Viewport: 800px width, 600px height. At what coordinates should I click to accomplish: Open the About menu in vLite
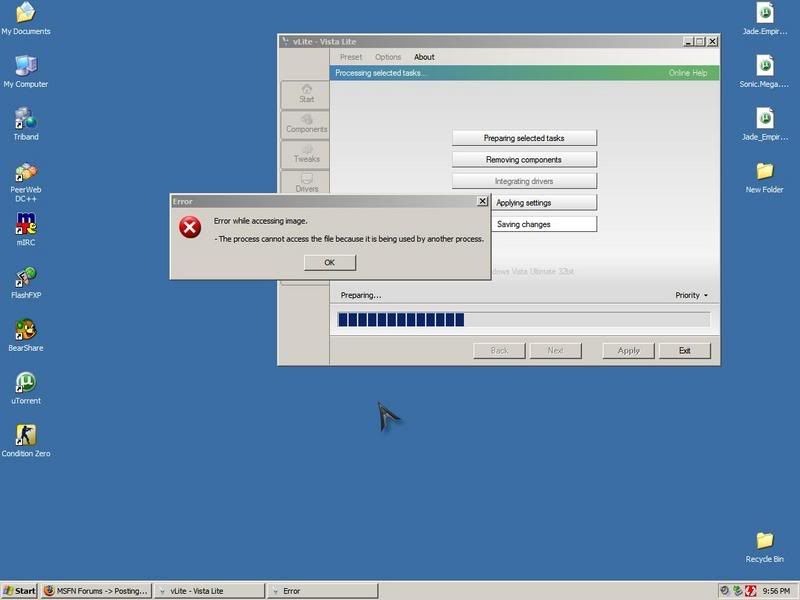424,57
